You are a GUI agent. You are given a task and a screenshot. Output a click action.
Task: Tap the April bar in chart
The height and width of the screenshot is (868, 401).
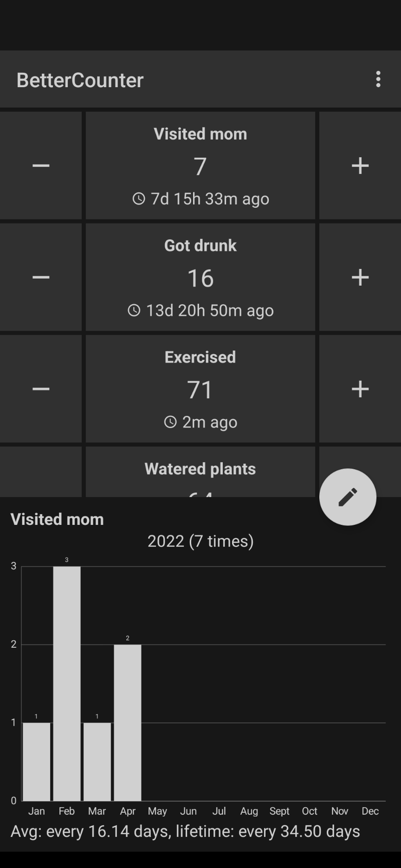[128, 722]
